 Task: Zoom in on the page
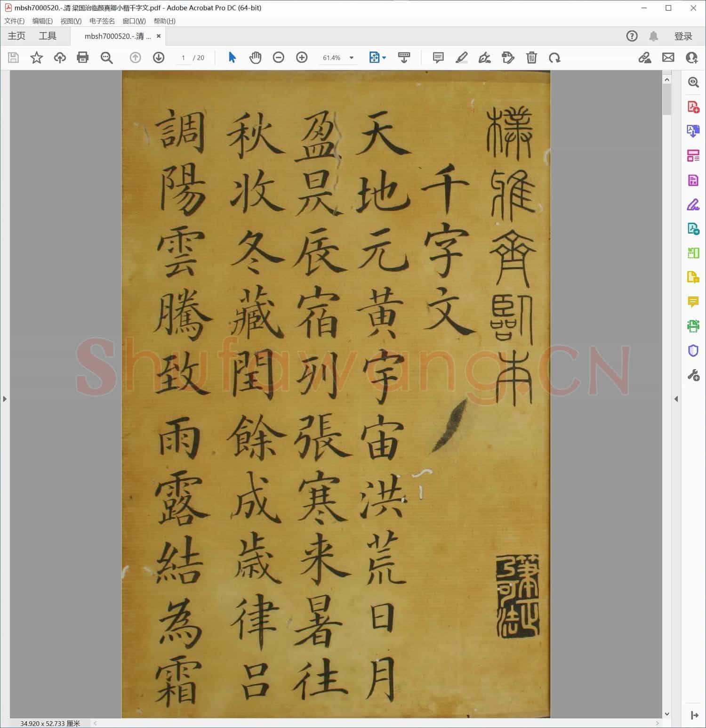click(x=302, y=57)
